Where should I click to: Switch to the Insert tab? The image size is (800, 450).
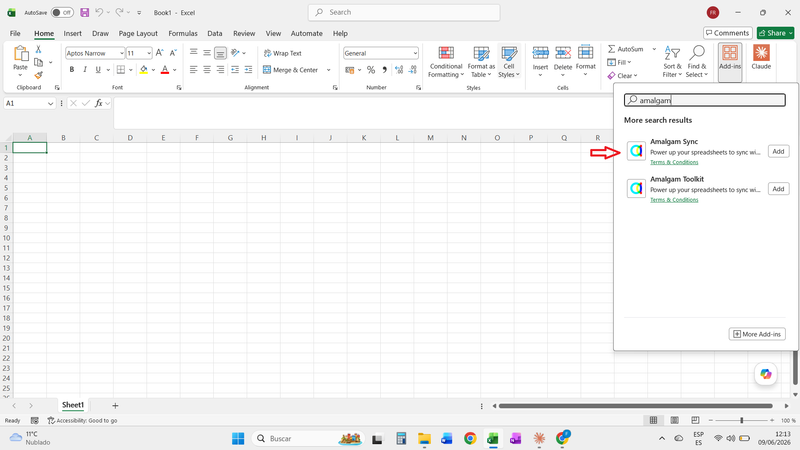[x=72, y=33]
